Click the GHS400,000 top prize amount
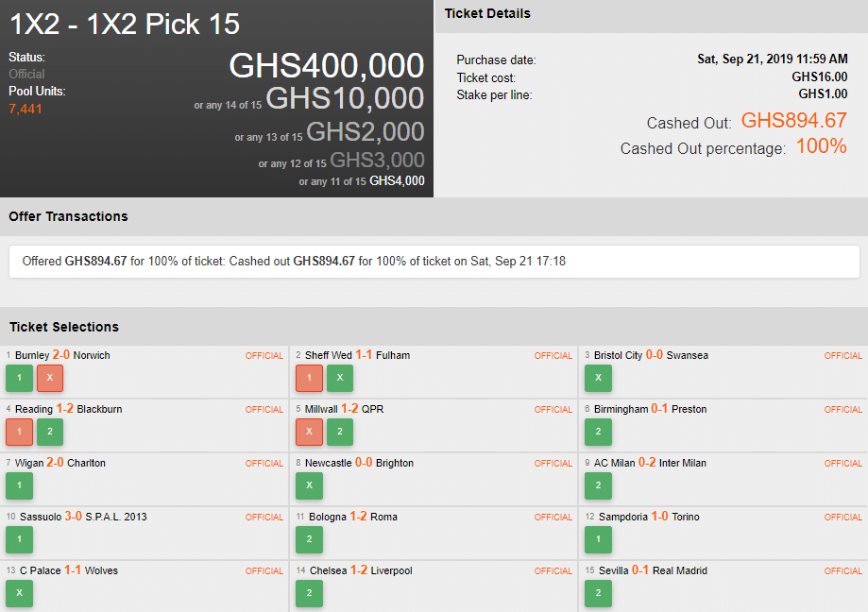 point(326,66)
